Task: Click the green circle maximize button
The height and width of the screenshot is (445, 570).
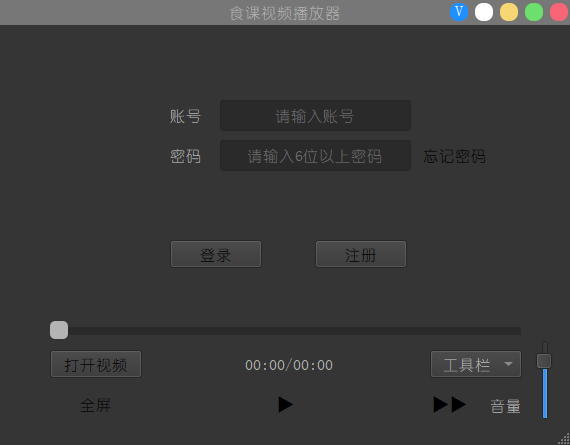Action: pos(534,12)
